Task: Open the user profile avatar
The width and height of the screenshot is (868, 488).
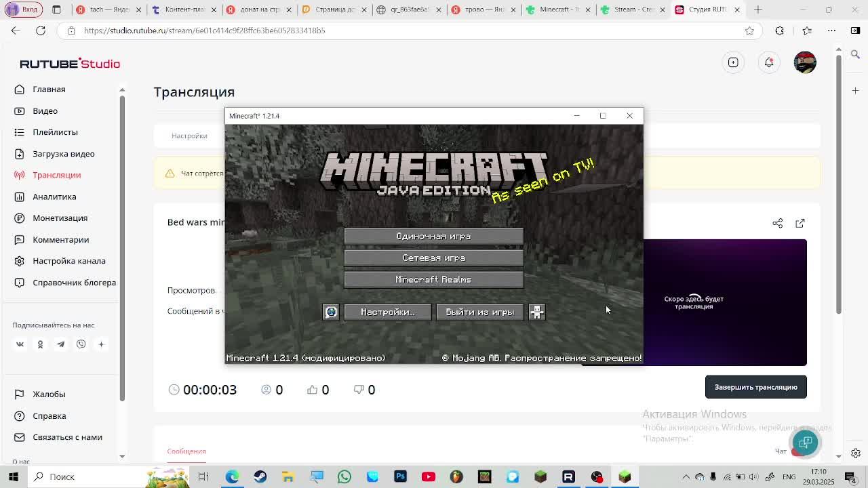Action: (x=805, y=62)
